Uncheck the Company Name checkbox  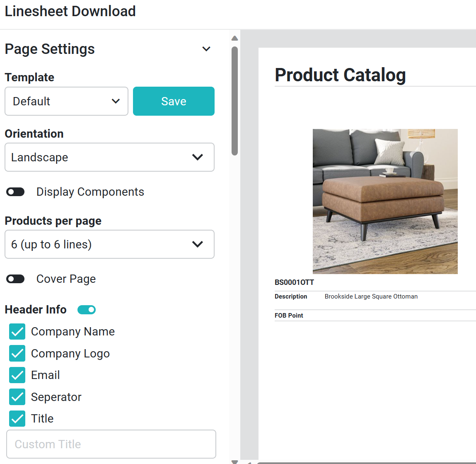[17, 332]
